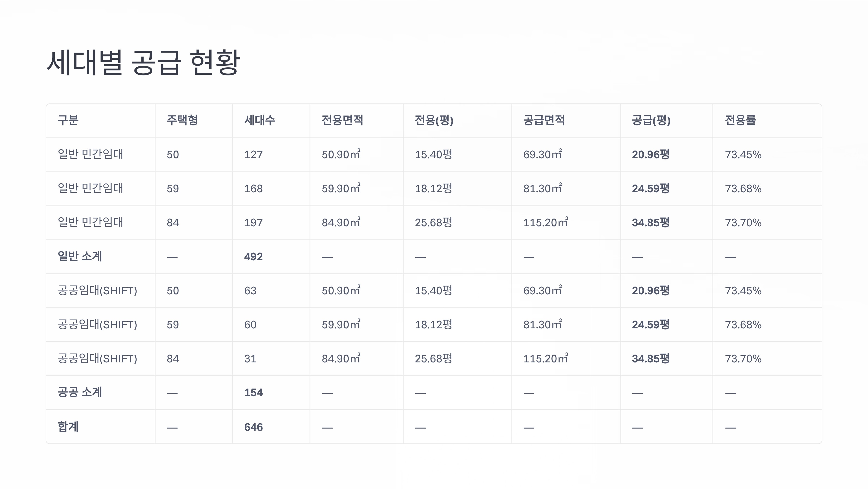Click the 공공임대(SHIFT) label with 63 units

click(x=97, y=290)
